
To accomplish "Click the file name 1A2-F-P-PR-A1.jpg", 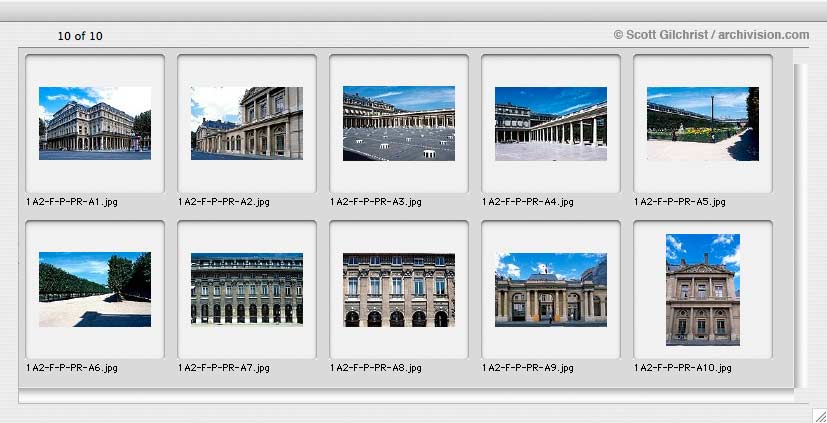I will 72,202.
